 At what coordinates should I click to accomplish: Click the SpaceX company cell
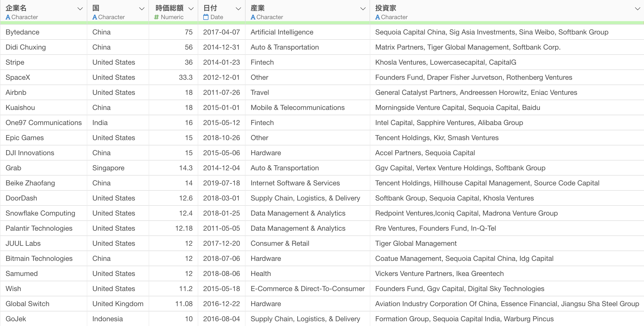[44, 77]
